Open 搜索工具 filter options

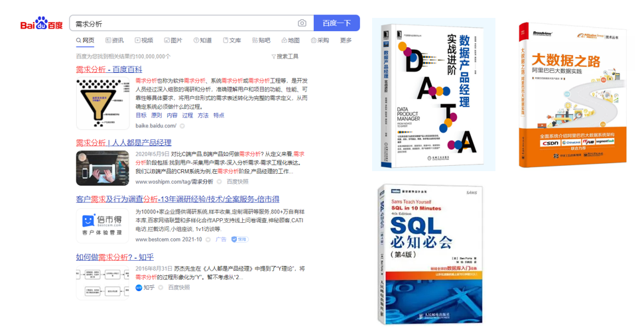(285, 56)
